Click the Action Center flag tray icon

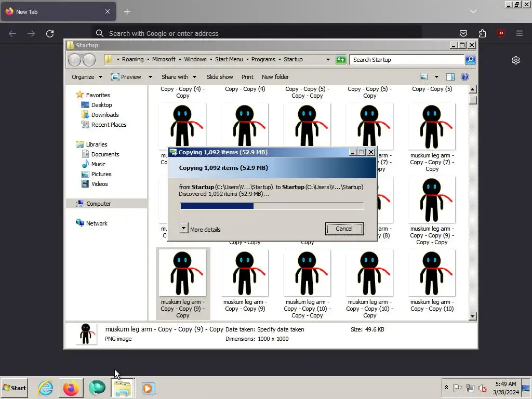457,388
